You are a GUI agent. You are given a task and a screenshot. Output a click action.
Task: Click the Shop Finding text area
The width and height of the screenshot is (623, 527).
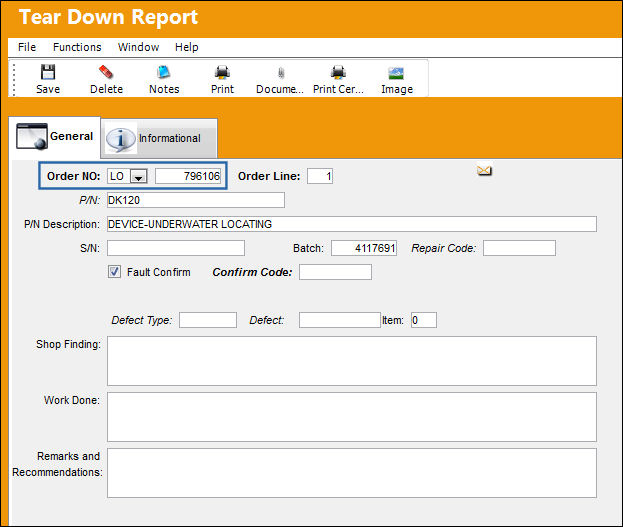[x=352, y=361]
